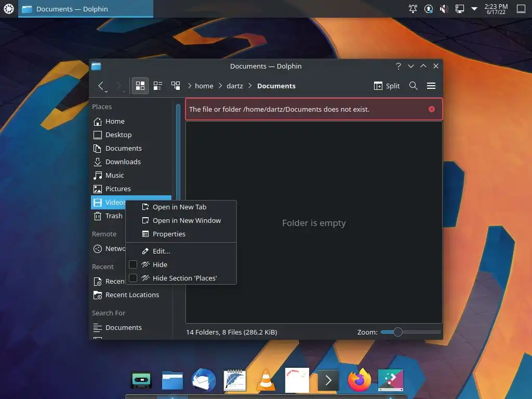Expand the chevron before dartz breadcrumb
This screenshot has width=532, height=399.
220,86
